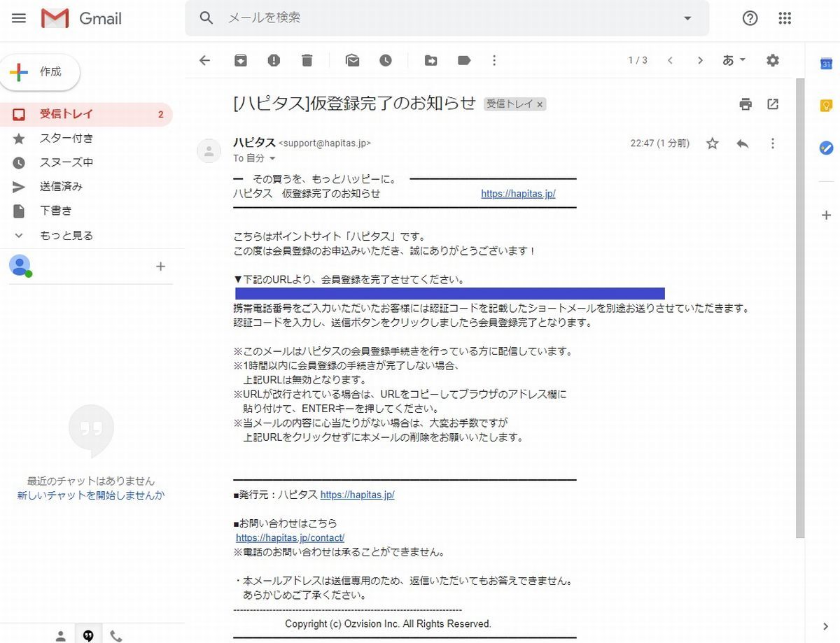Go back to the inbox list

tap(204, 61)
